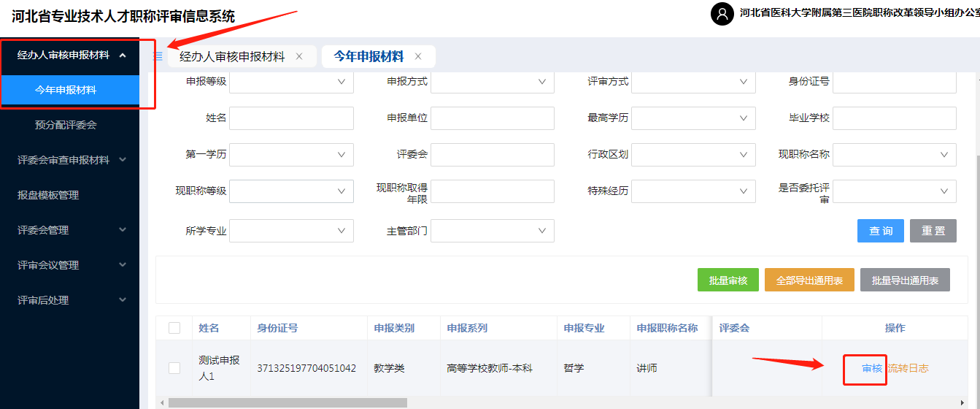Close the 经办人审核申报材料 tab
This screenshot has height=409, width=980.
coord(299,56)
